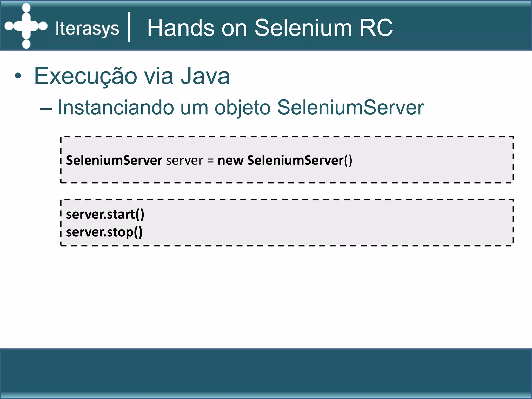Click 'Instanciando um objeto SeleniumServer' sub-bullet
Screen dimensions: 532x399
(240, 107)
